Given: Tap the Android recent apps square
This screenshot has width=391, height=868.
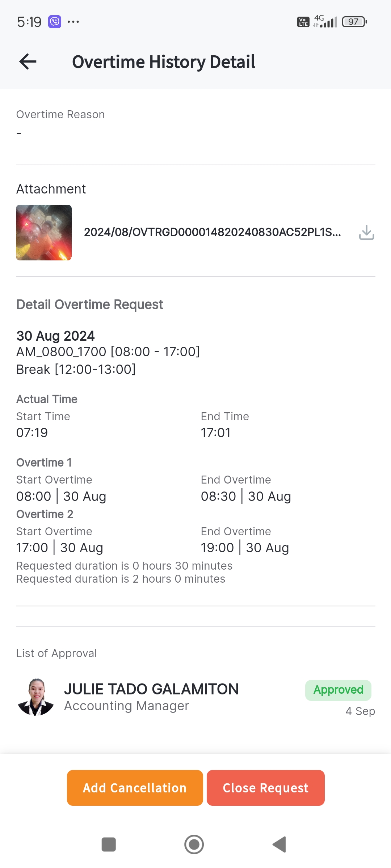Looking at the screenshot, I should tap(109, 844).
